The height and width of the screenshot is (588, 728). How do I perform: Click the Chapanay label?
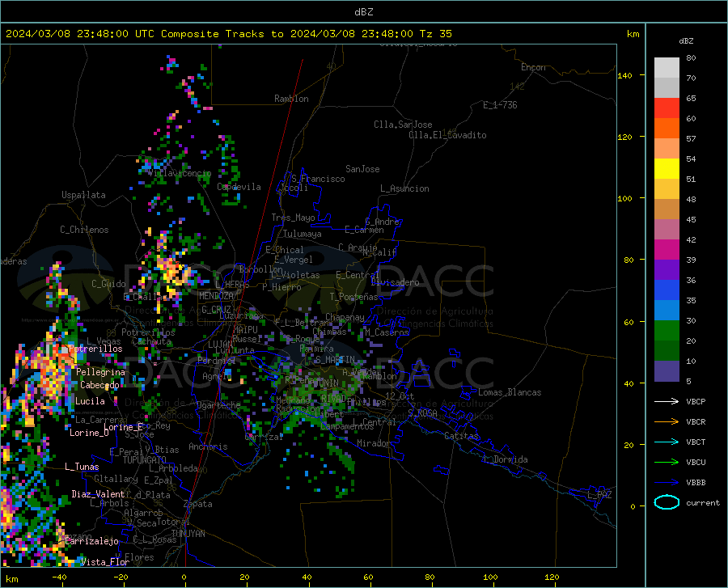pyautogui.click(x=345, y=317)
